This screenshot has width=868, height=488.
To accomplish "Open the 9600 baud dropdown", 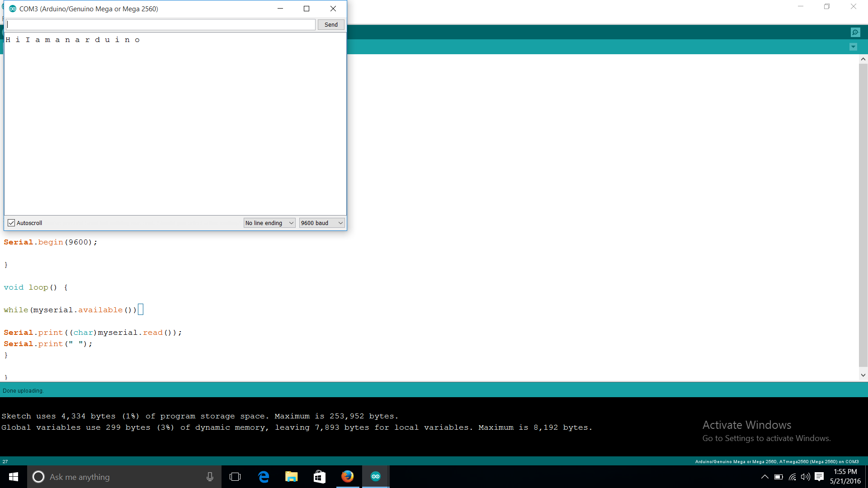I will (x=322, y=223).
